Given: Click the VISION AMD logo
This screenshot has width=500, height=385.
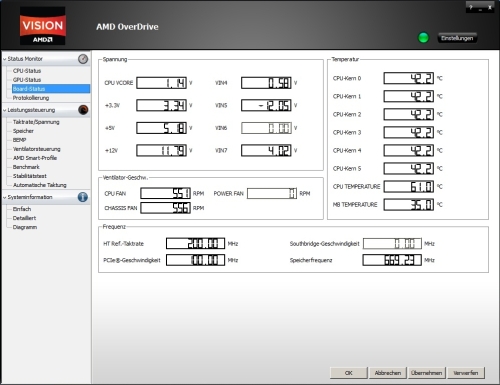Looking at the screenshot, I should click(43, 26).
